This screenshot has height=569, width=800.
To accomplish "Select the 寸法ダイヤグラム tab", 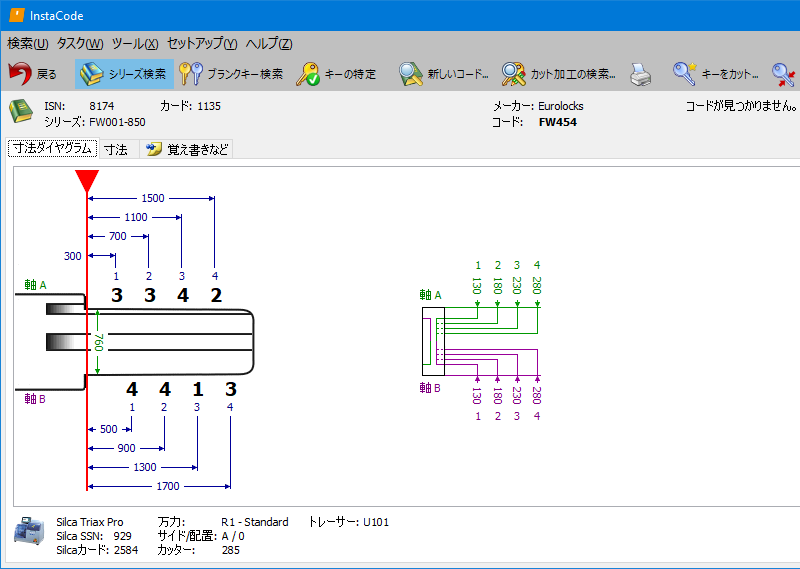I will [x=52, y=149].
